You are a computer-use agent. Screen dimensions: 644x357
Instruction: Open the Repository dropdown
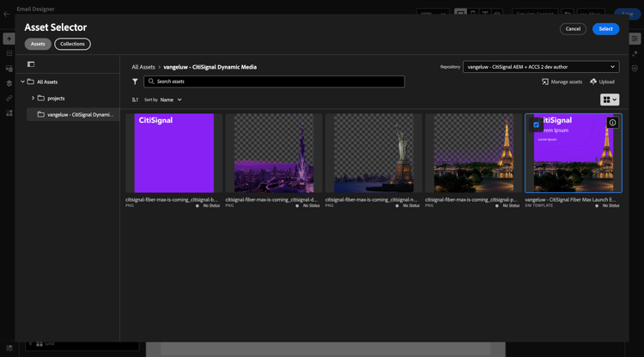[541, 67]
